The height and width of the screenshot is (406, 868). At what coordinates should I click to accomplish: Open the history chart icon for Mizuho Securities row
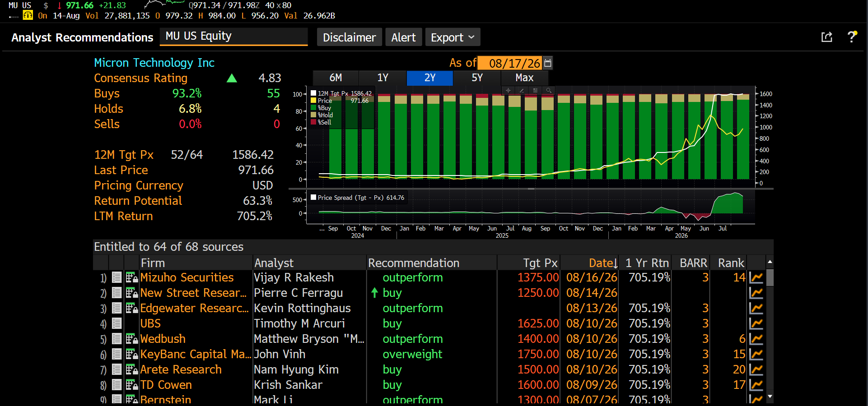coord(756,277)
